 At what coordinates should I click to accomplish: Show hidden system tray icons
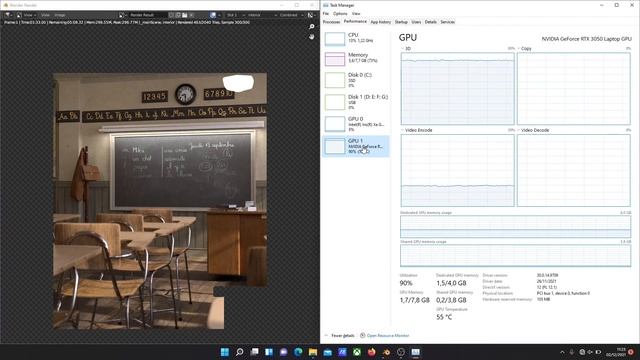coord(562,352)
